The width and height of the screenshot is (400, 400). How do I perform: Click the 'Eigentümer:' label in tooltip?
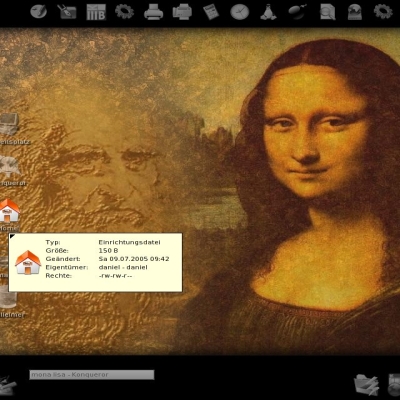[x=67, y=267]
